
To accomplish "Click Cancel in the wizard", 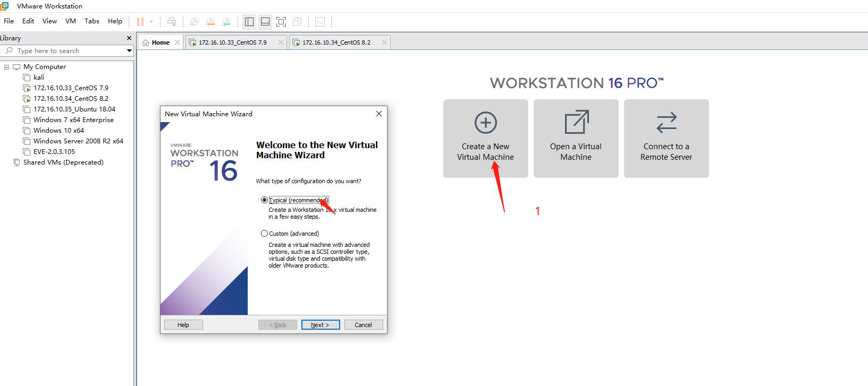I will coord(364,325).
